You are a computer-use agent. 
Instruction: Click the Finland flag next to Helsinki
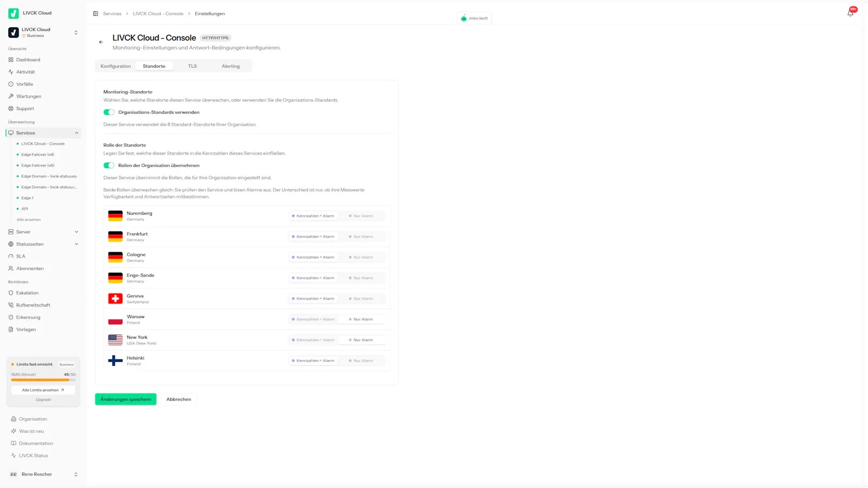pos(115,361)
